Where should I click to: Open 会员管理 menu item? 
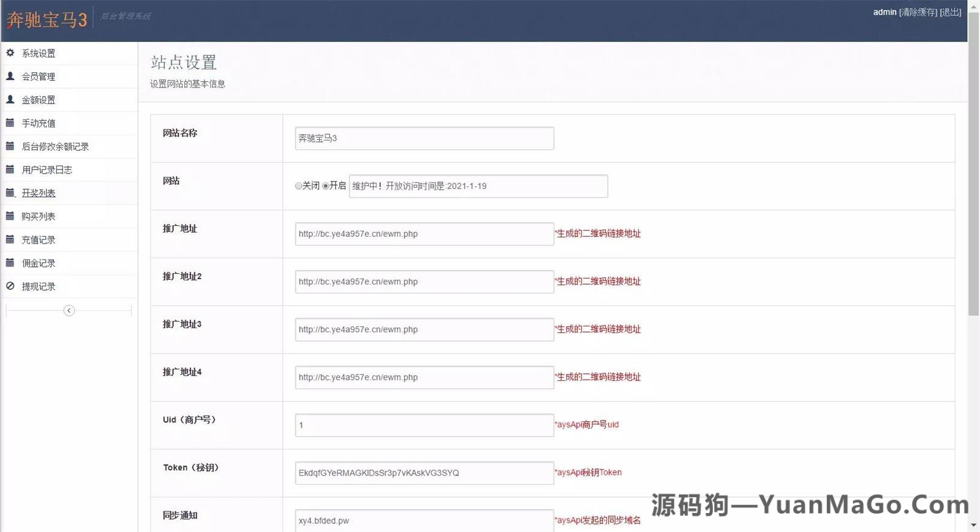39,77
